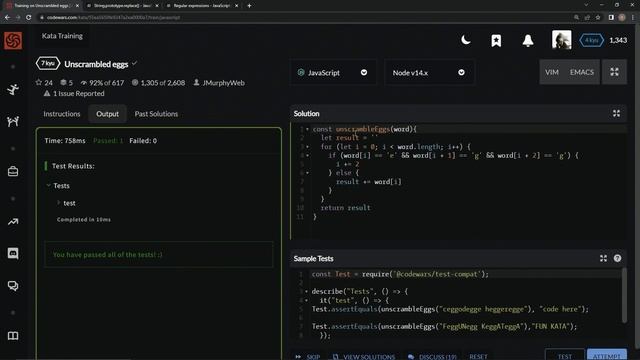This screenshot has height=360, width=640.
Task: Open the leaderboard trend sidebar icon
Action: 13,222
